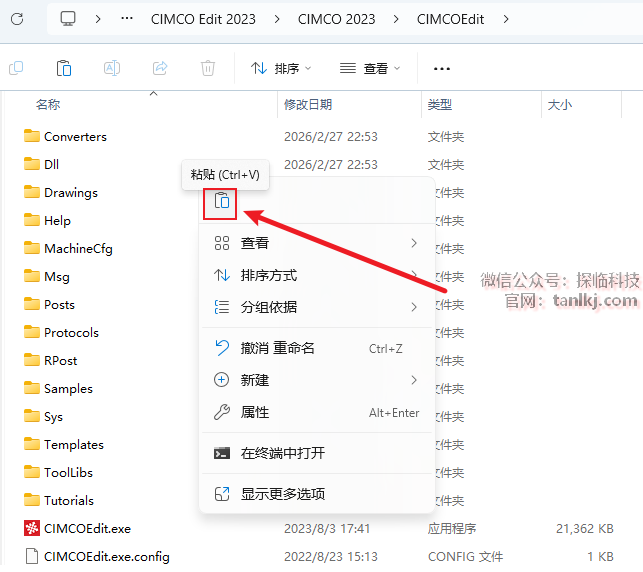Viewport: 643px width, 572px height.
Task: Click the Converters date 2026/2/27 22:53
Action: click(x=331, y=137)
